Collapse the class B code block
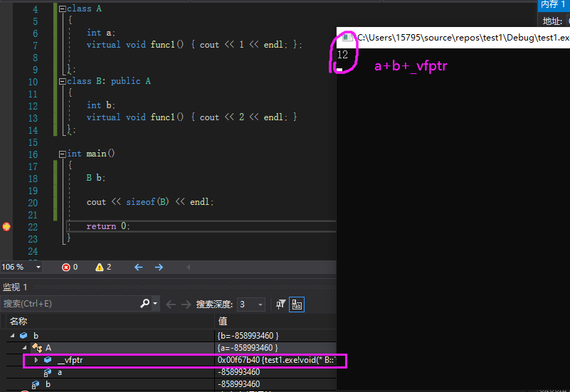The height and width of the screenshot is (392, 570). (x=62, y=81)
